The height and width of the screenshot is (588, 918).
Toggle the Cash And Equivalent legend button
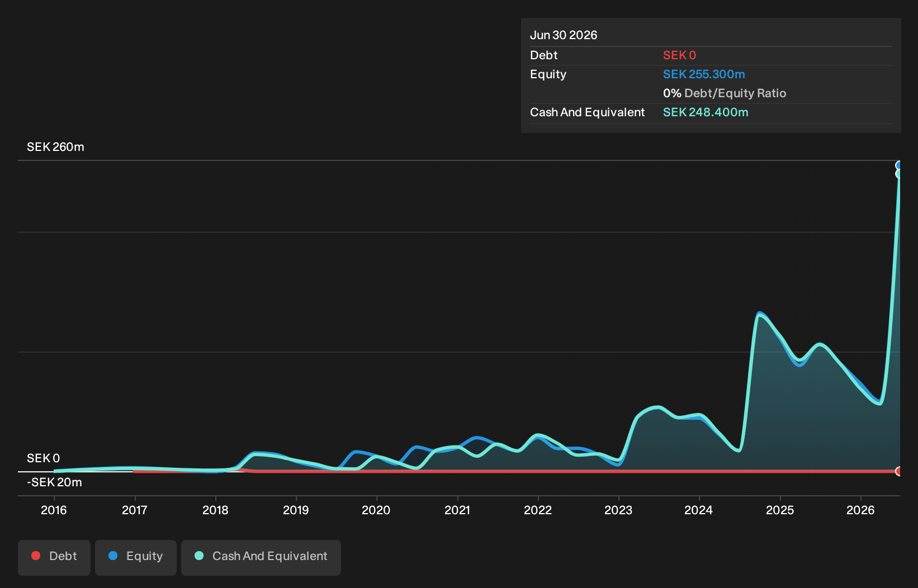tap(261, 557)
